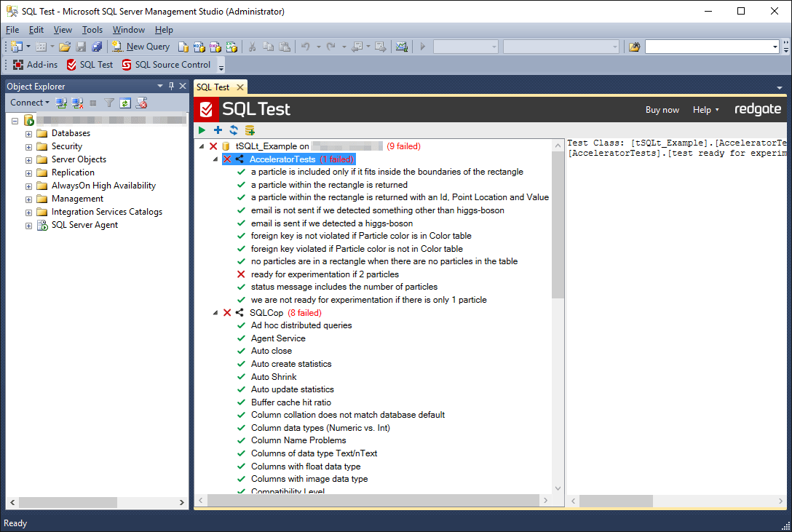Select the 'Auto Shrink' SQLCop test

coord(274,376)
